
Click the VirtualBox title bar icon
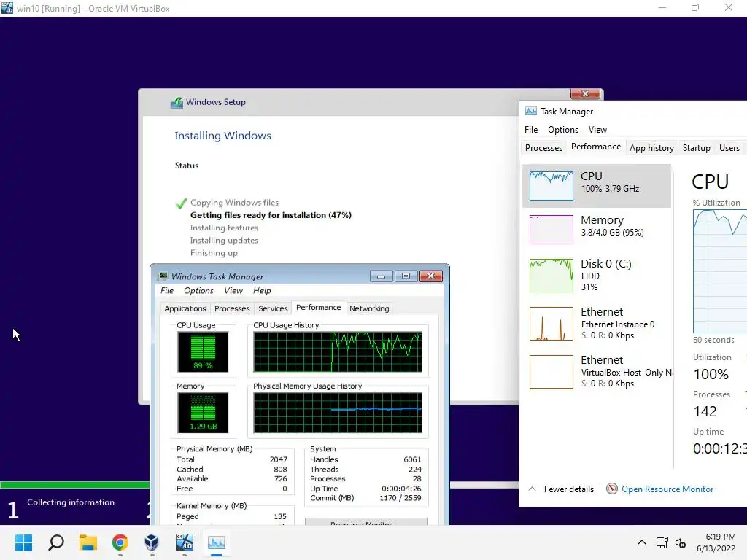click(7, 8)
